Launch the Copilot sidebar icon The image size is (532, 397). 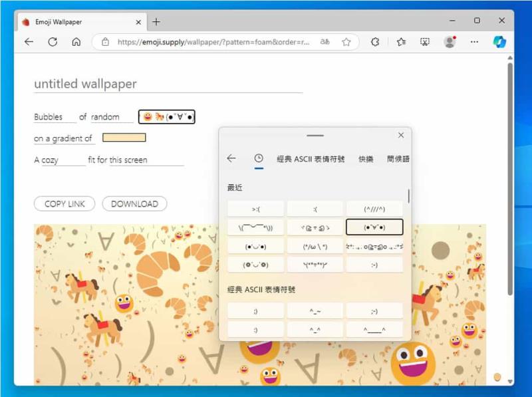pos(499,42)
